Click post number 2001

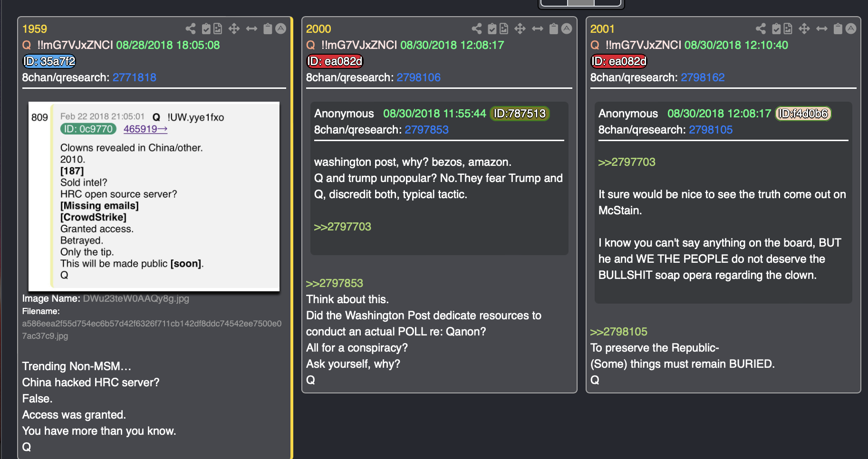click(603, 29)
